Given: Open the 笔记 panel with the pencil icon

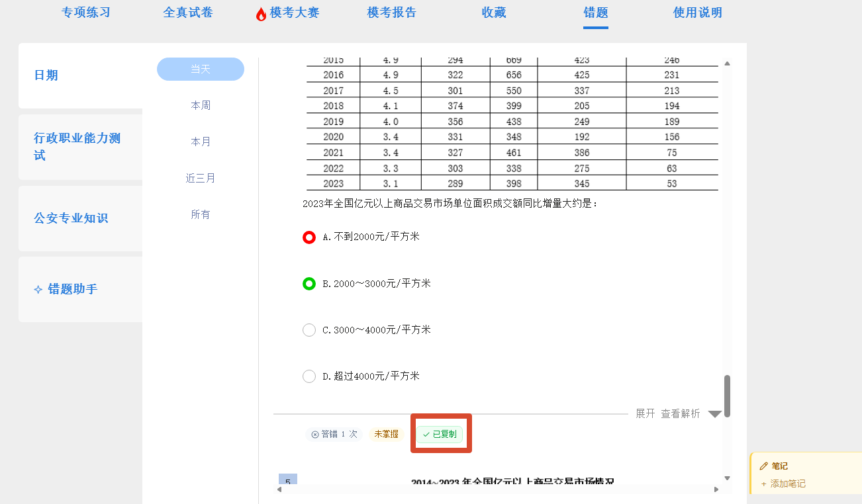Looking at the screenshot, I should [x=773, y=466].
